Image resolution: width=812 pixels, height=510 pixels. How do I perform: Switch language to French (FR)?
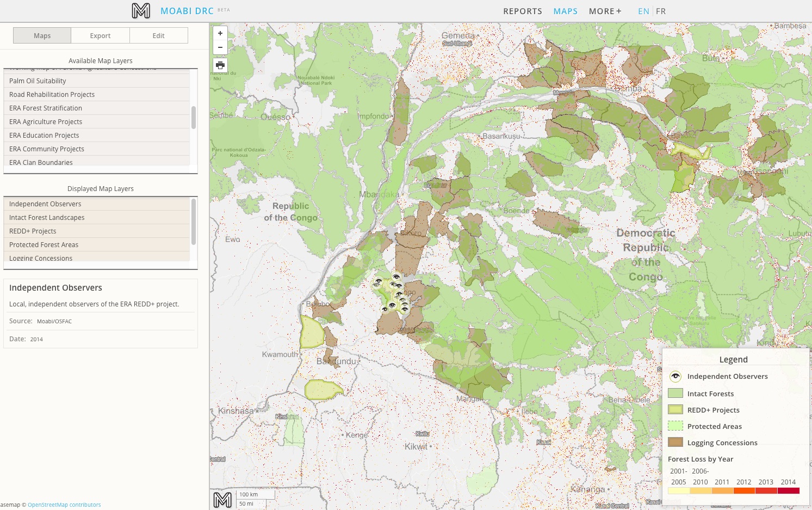(661, 11)
